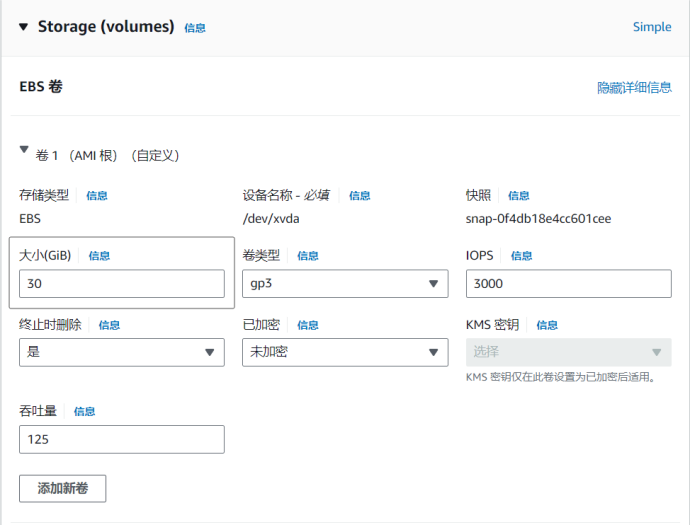Open the 已加密 dropdown showing 未加密

[x=345, y=352]
